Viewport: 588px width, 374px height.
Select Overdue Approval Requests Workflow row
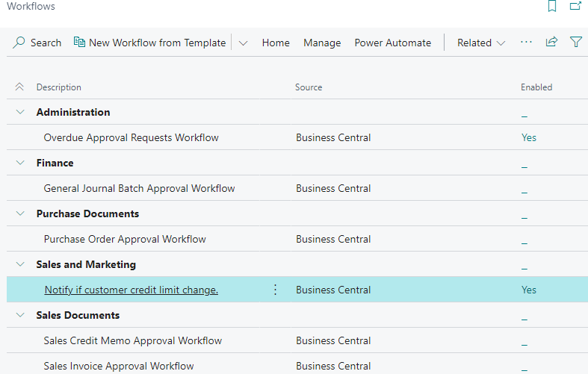coord(131,137)
